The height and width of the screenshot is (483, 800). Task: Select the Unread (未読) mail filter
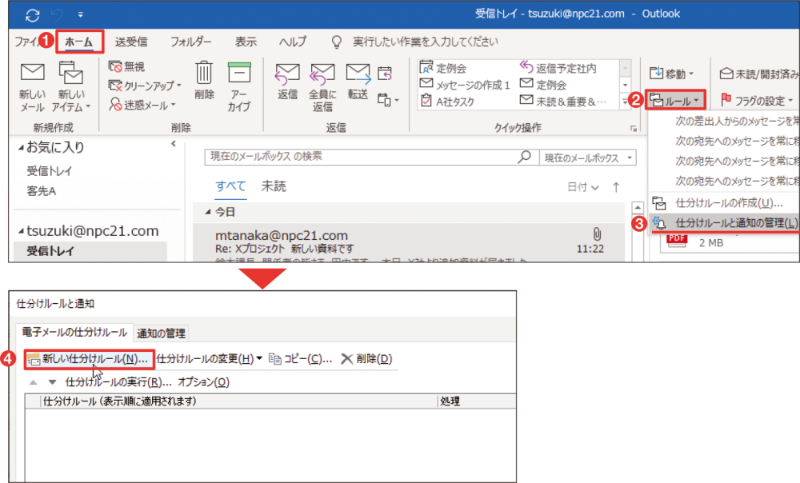click(273, 186)
